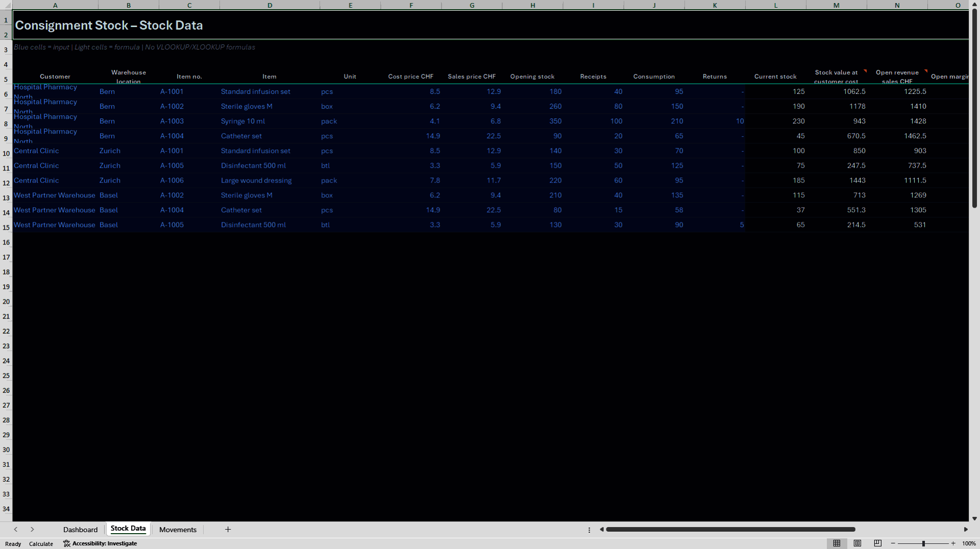
Task: Add a new sheet with plus icon
Action: coord(228,530)
